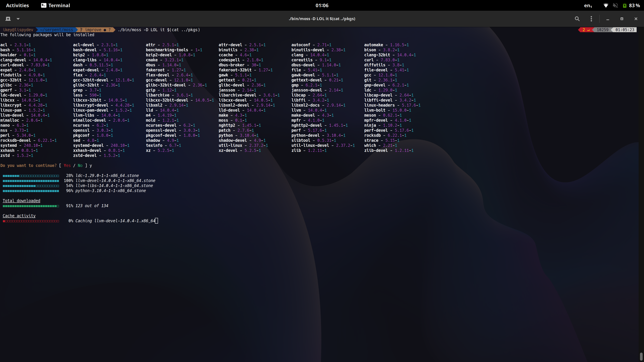Click the llvm-libs download progress bar

pyautogui.click(x=31, y=186)
